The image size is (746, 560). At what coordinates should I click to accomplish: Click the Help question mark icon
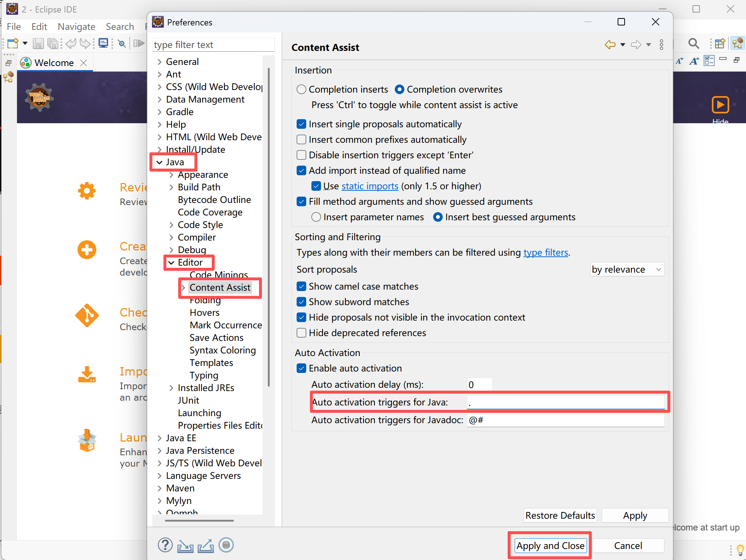click(x=165, y=545)
